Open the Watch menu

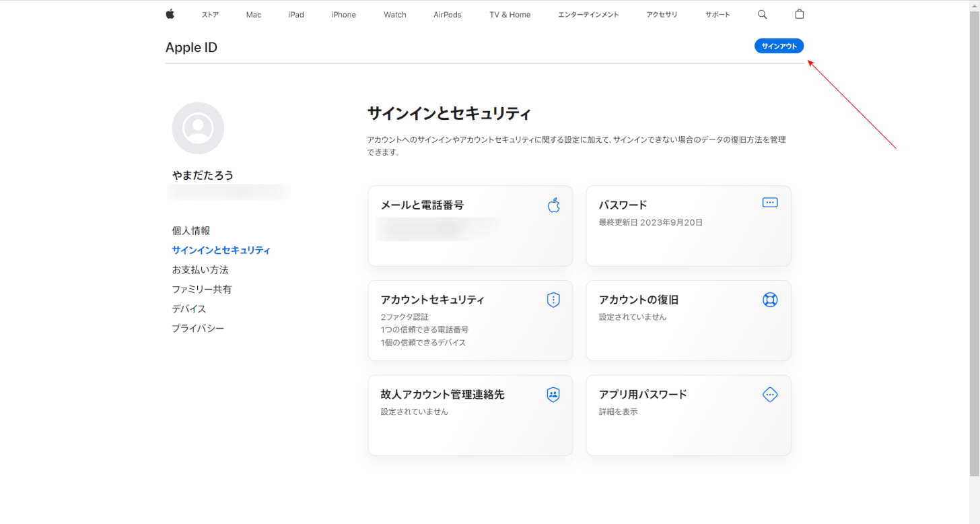point(395,15)
